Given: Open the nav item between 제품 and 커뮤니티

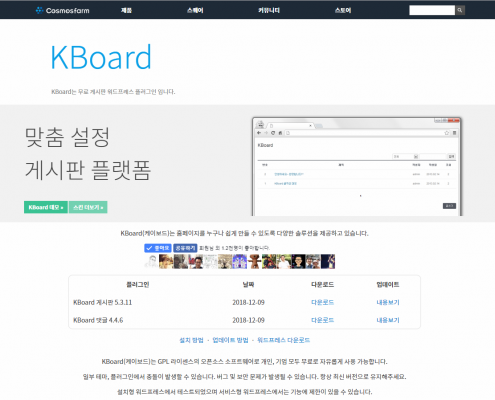Looking at the screenshot, I should (195, 10).
